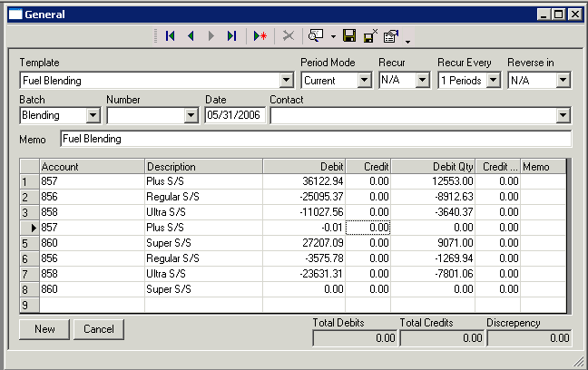The image size is (588, 370).
Task: Click the Date field 05/31/2006
Action: tap(235, 115)
